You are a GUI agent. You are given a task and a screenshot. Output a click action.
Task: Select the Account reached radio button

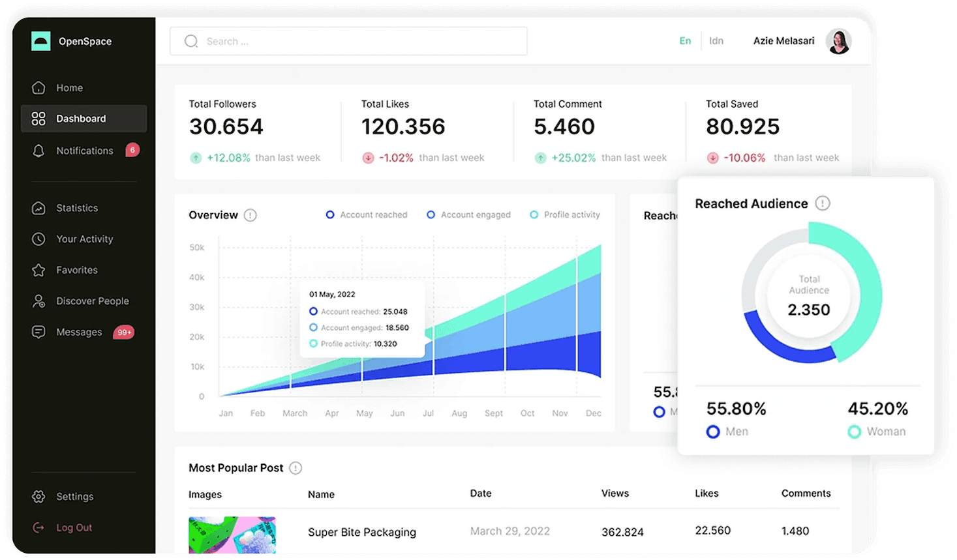tap(330, 214)
